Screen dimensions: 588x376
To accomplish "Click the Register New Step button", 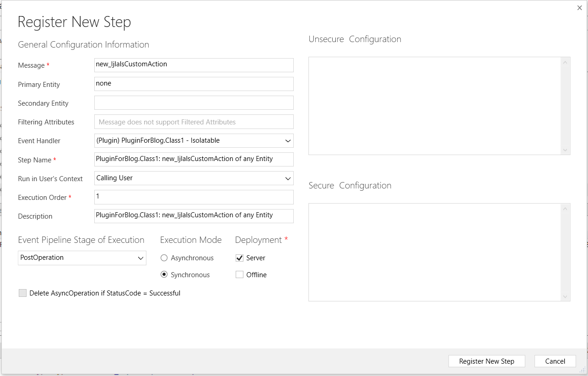I will (486, 361).
